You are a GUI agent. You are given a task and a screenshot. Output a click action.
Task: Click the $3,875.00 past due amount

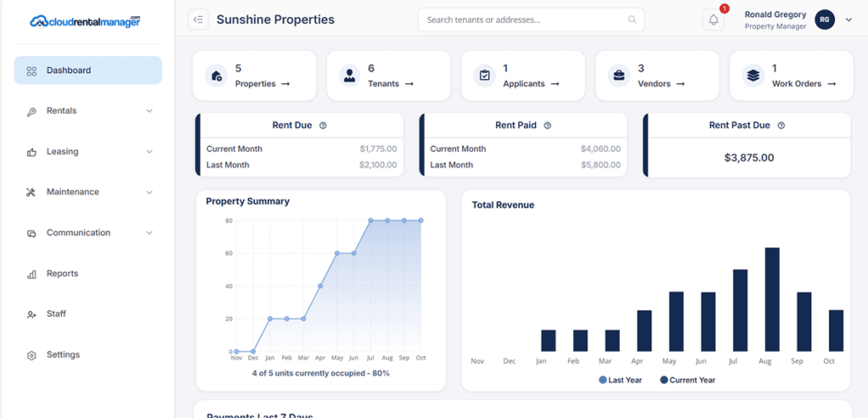point(749,158)
